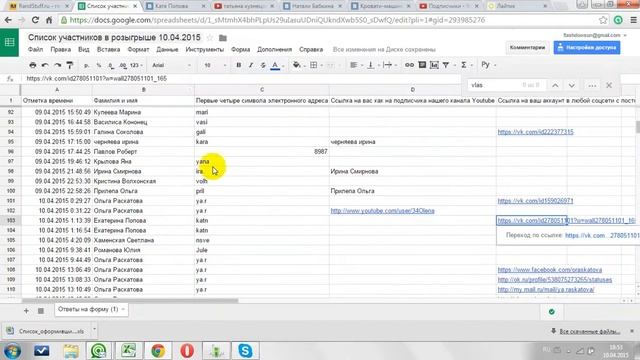The image size is (640, 360).
Task: Open the Файл menu
Action: (x=36, y=49)
